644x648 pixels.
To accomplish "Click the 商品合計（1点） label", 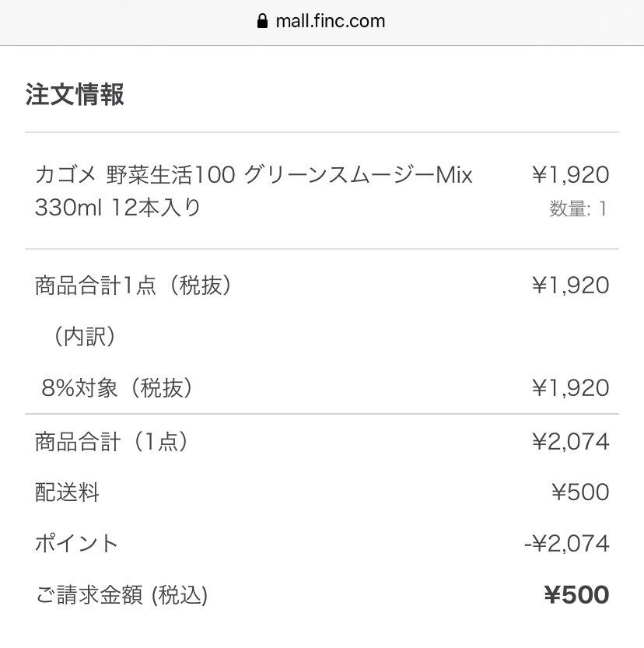I will point(111,442).
